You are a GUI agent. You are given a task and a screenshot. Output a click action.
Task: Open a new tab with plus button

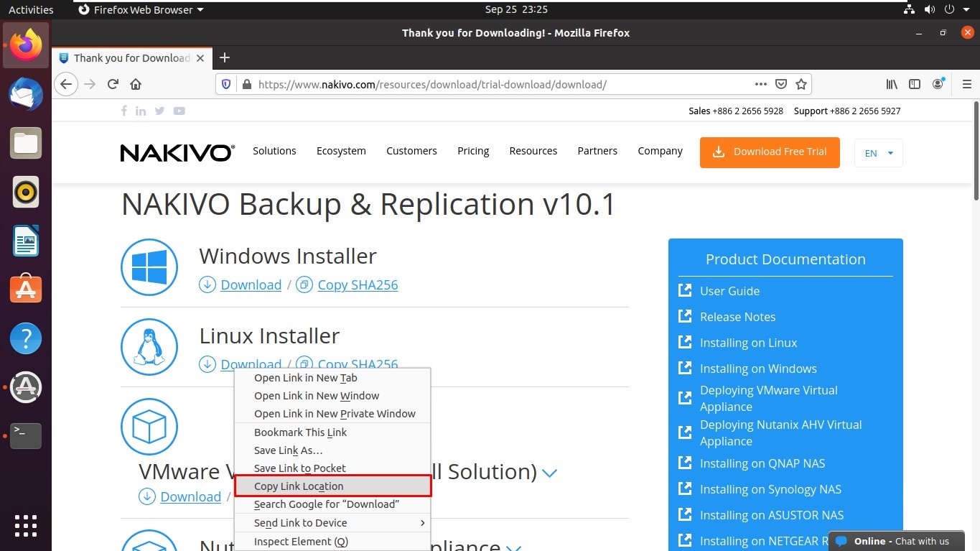(x=225, y=57)
